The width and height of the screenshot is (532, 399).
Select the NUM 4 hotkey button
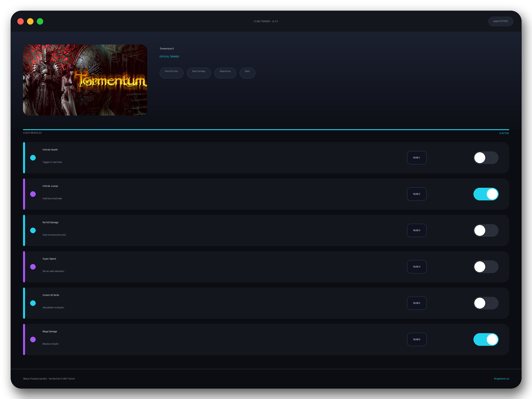pos(417,267)
